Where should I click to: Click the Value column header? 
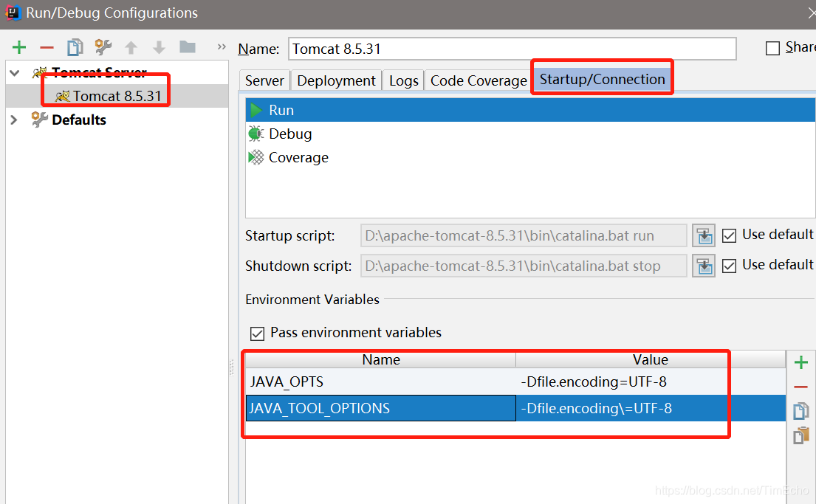point(651,359)
